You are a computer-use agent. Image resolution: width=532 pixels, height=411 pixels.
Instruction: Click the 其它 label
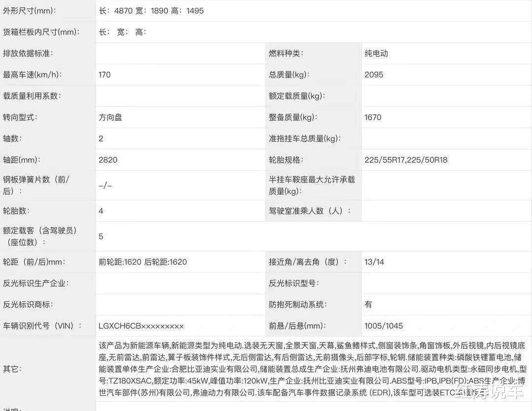coord(12,369)
